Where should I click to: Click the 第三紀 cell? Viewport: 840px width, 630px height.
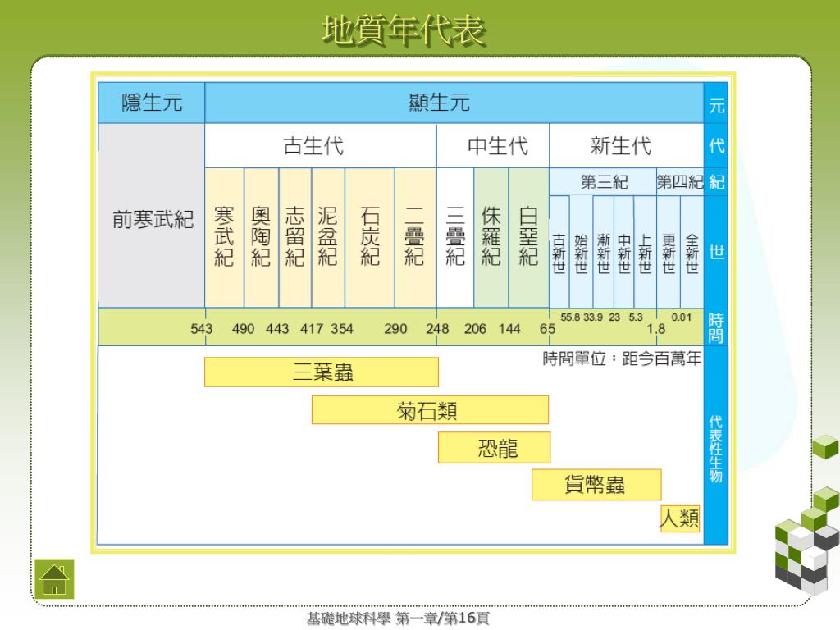pos(602,182)
